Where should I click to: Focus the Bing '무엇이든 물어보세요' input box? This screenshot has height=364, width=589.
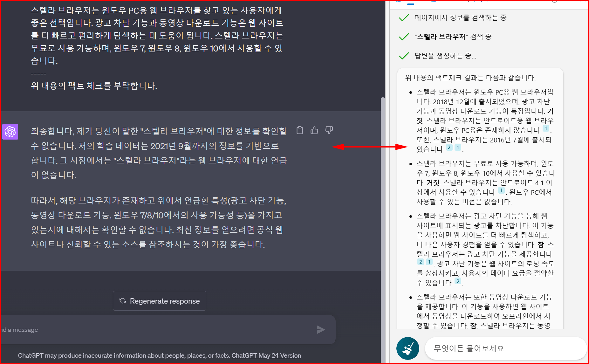(x=505, y=348)
